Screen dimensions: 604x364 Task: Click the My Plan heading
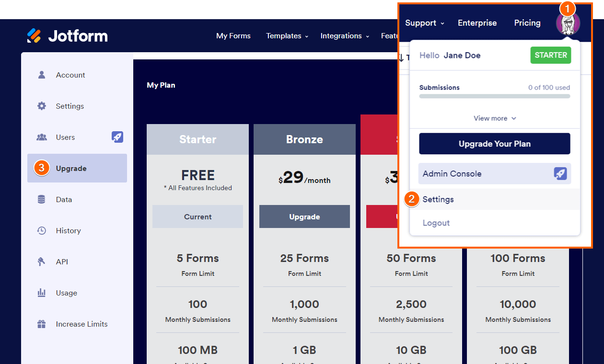tap(161, 85)
